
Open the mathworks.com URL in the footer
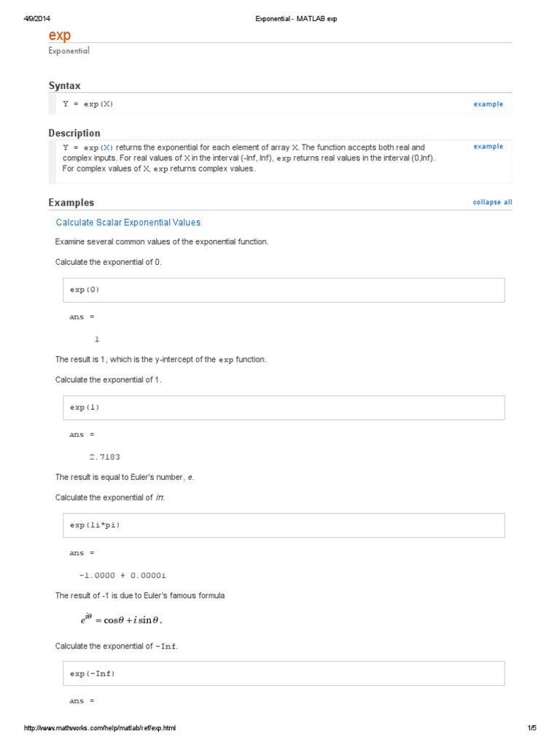coord(100,728)
